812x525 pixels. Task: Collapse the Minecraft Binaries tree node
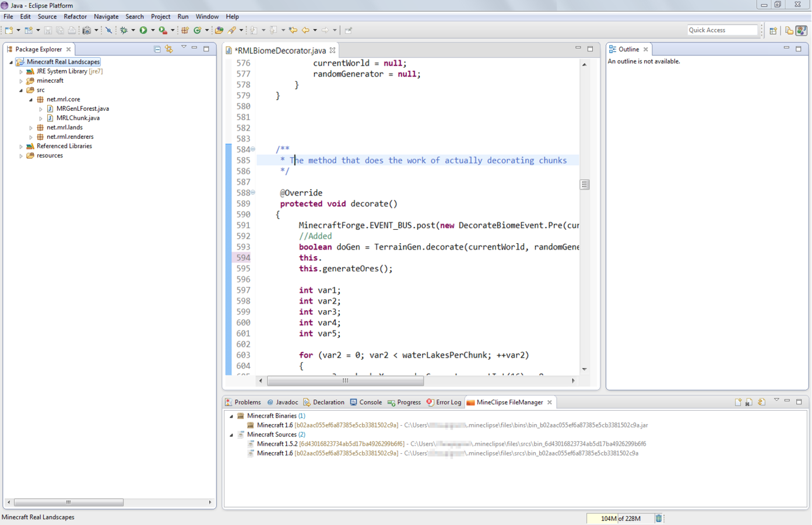(x=231, y=416)
